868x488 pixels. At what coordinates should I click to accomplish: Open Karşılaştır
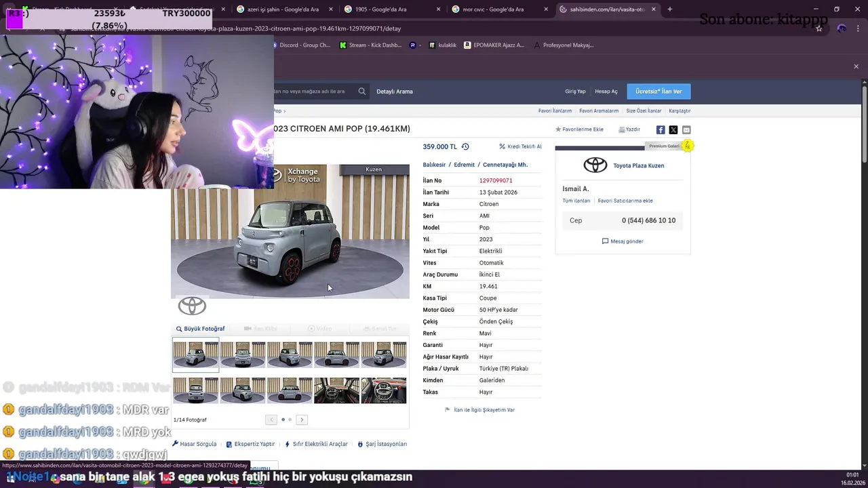pyautogui.click(x=679, y=110)
